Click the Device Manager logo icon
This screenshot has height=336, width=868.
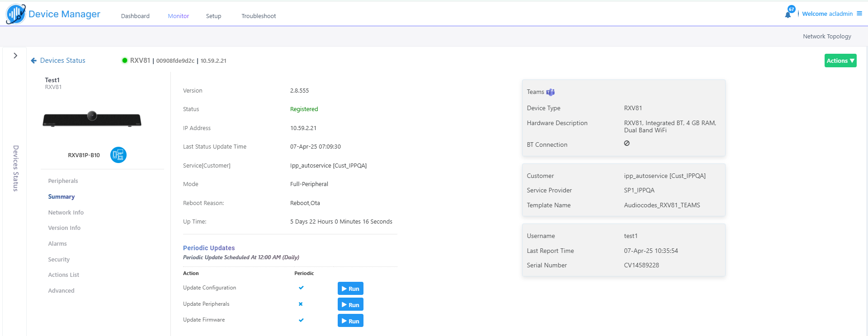click(x=16, y=14)
